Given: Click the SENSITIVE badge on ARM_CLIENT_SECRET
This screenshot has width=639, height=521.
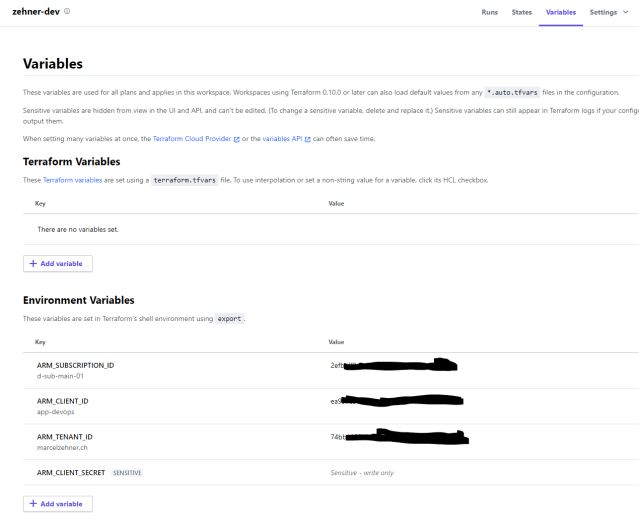Looking at the screenshot, I should pyautogui.click(x=127, y=472).
